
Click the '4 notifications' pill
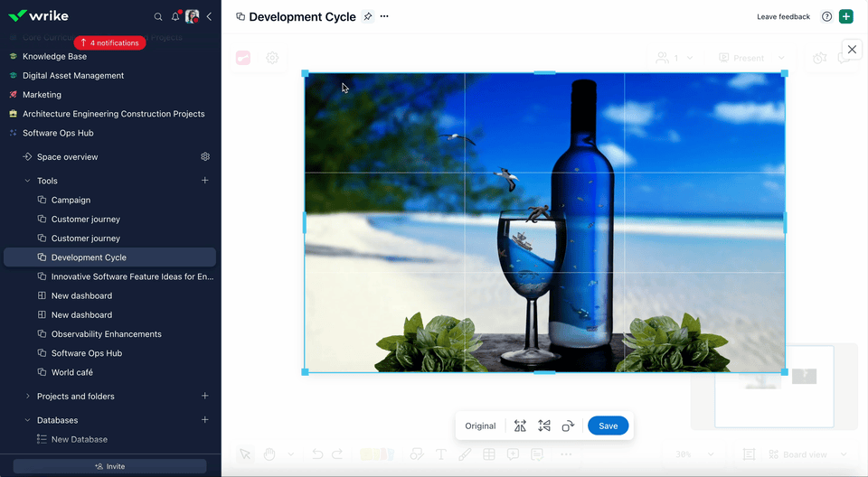point(109,42)
